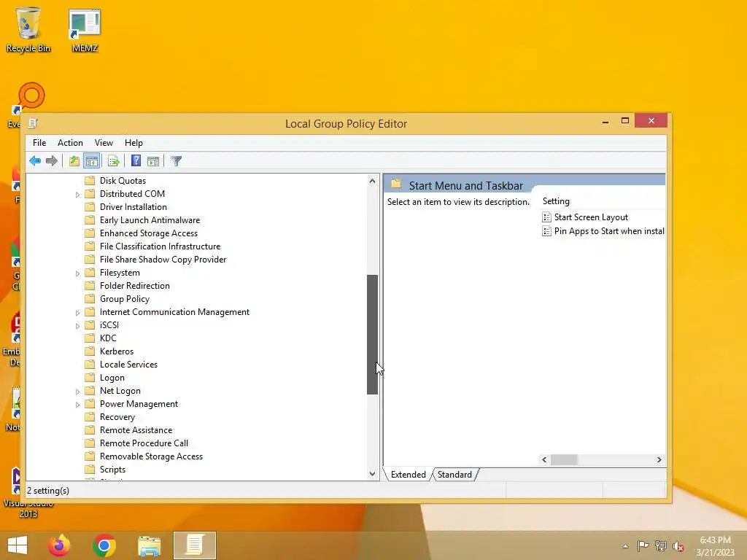Select the MEMZ desktop shortcut

click(x=85, y=31)
